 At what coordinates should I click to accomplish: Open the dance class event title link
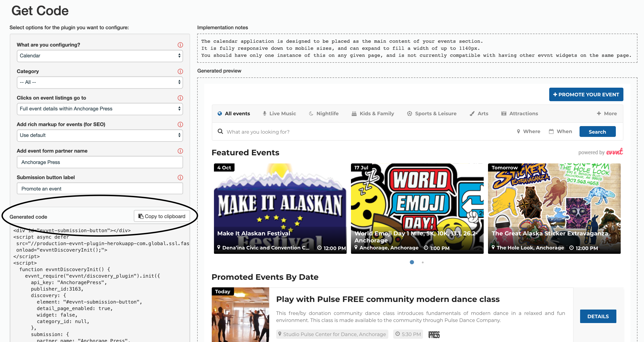point(388,299)
